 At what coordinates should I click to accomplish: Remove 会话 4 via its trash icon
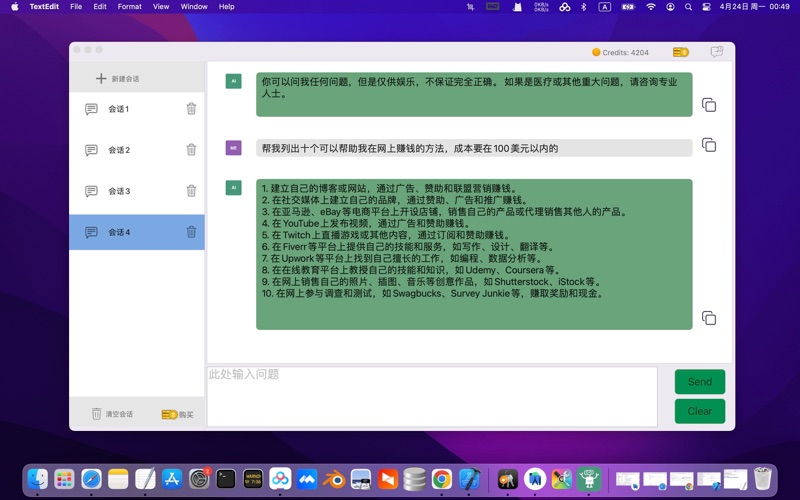click(191, 232)
